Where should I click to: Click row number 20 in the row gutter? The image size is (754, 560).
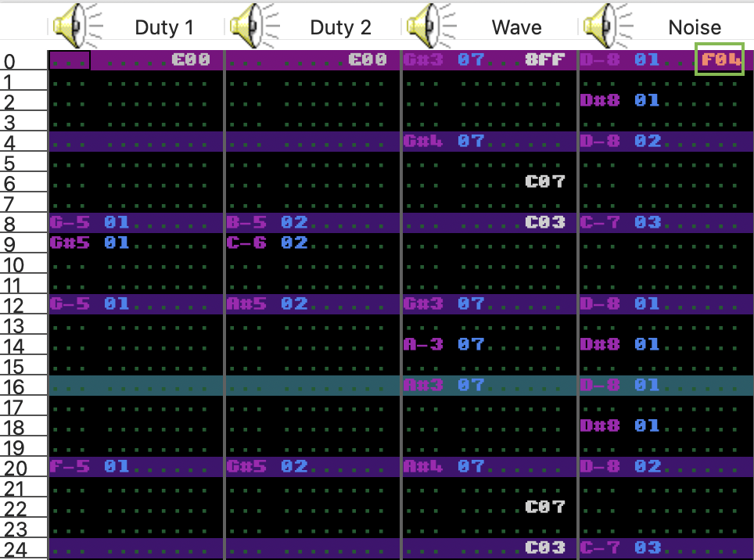point(16,468)
